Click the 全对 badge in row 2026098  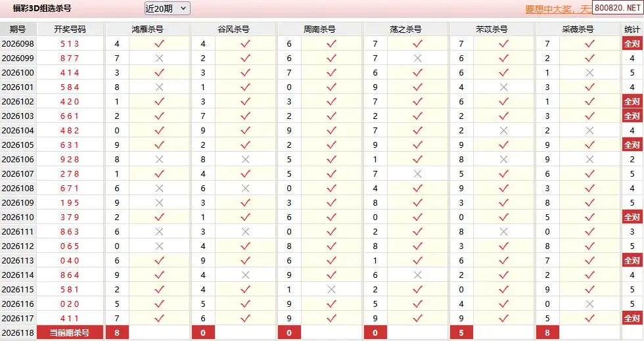632,43
